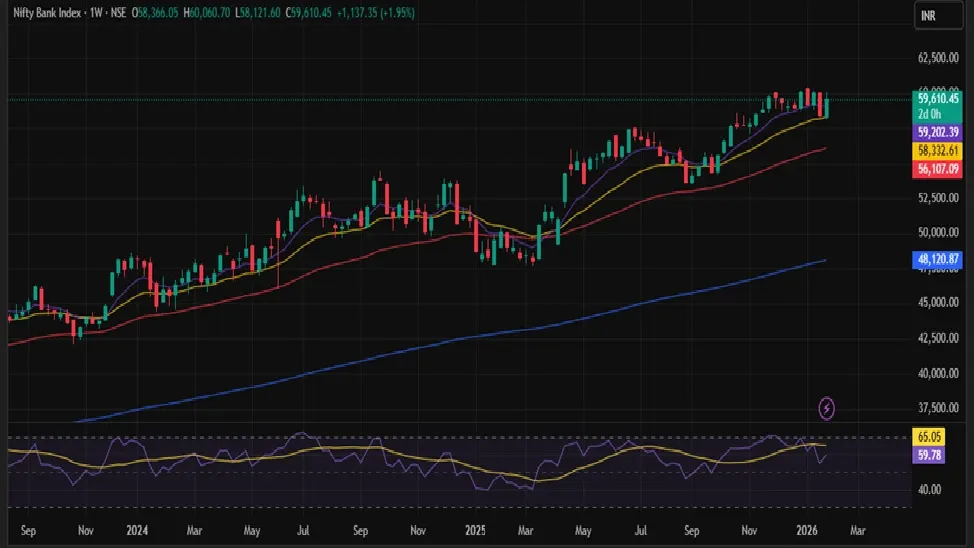
Task: Click the open value O58,366.05
Action: pyautogui.click(x=155, y=12)
